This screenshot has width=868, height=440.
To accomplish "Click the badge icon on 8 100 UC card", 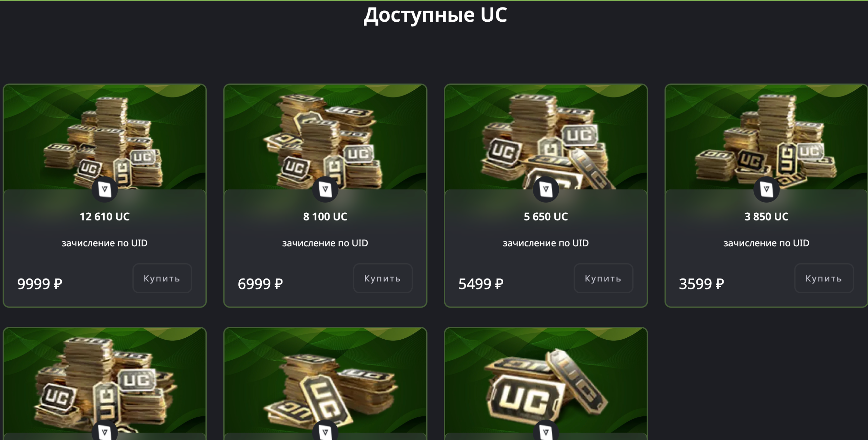I will click(325, 189).
